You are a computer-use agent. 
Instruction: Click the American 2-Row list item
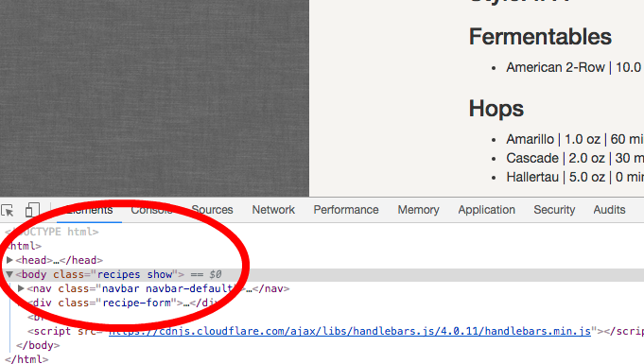click(575, 67)
